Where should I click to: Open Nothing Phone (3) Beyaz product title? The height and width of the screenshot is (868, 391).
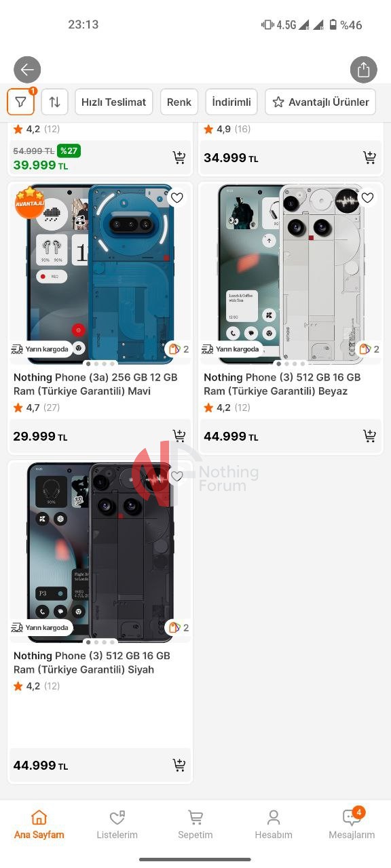pyautogui.click(x=282, y=384)
